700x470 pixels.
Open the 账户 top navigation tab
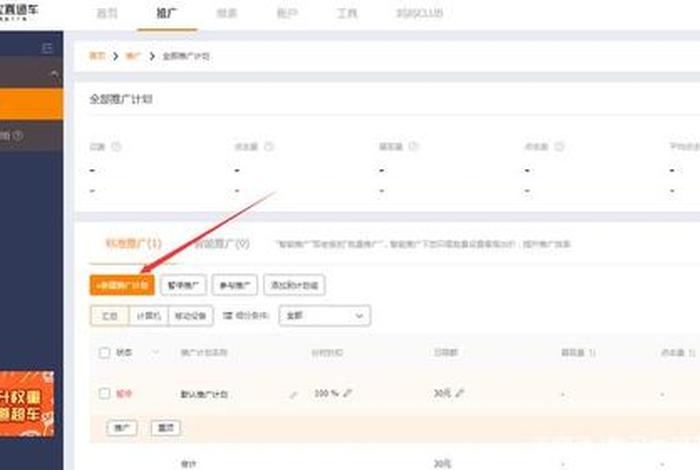pyautogui.click(x=287, y=13)
